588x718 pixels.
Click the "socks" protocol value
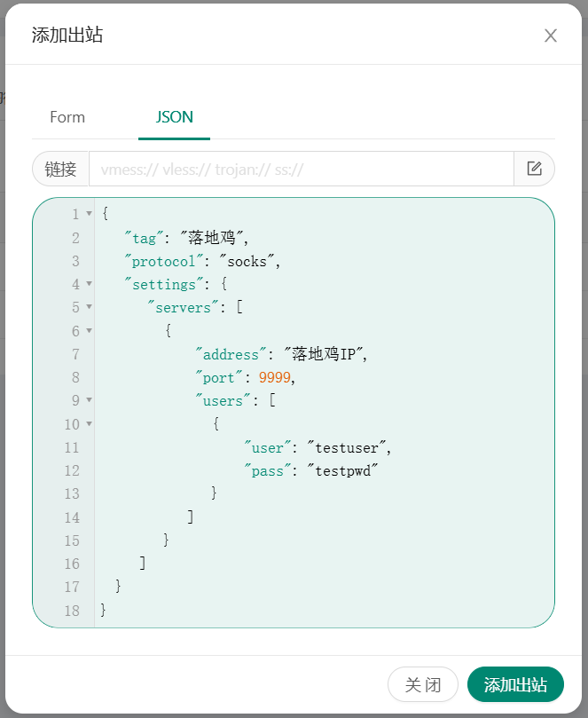[x=254, y=261]
